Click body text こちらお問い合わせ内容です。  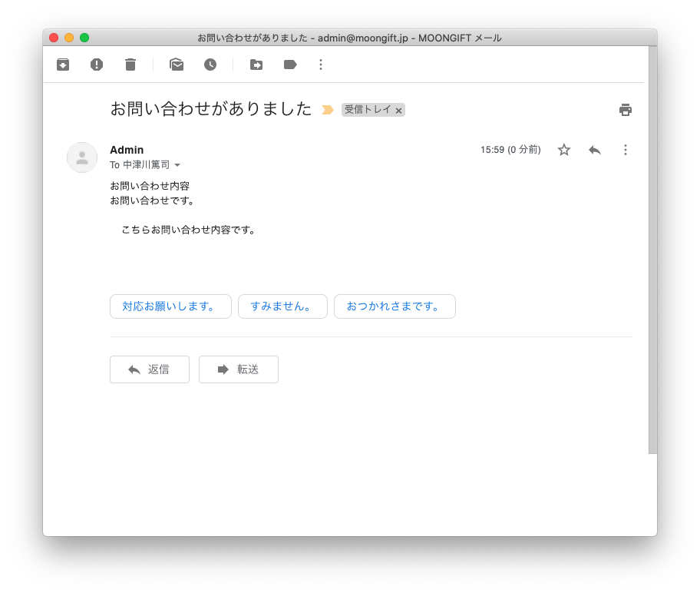point(188,230)
